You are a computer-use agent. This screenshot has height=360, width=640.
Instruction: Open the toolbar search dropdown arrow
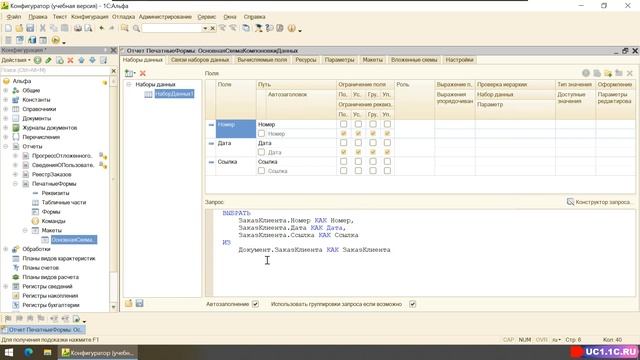(x=205, y=29)
